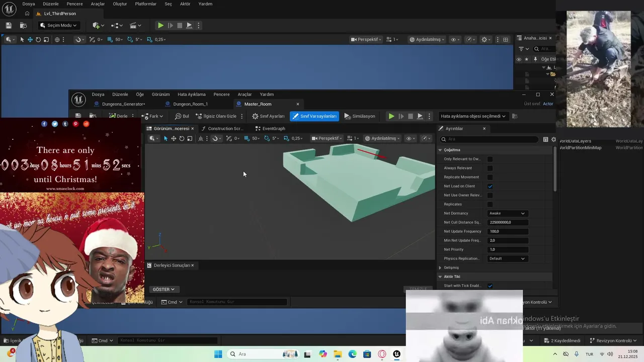Click the viewport layout grid icon

tap(506, 39)
